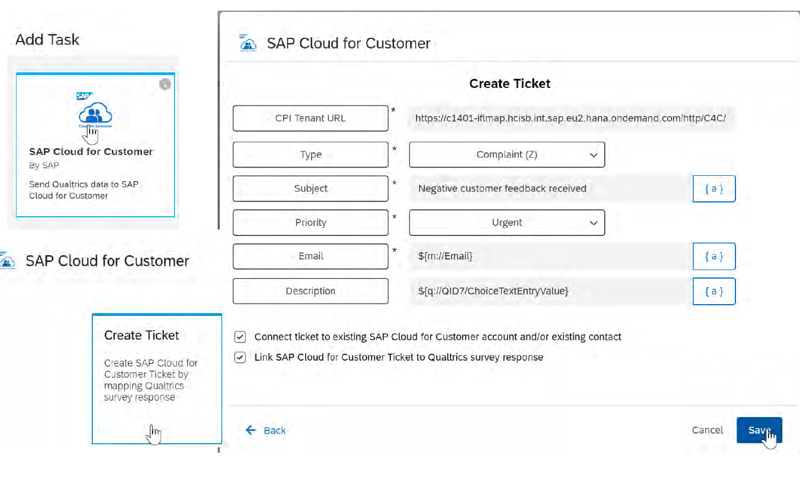800x481 pixels.
Task: Click the small SAP Cloud icon beside the left heading
Action: click(7, 261)
